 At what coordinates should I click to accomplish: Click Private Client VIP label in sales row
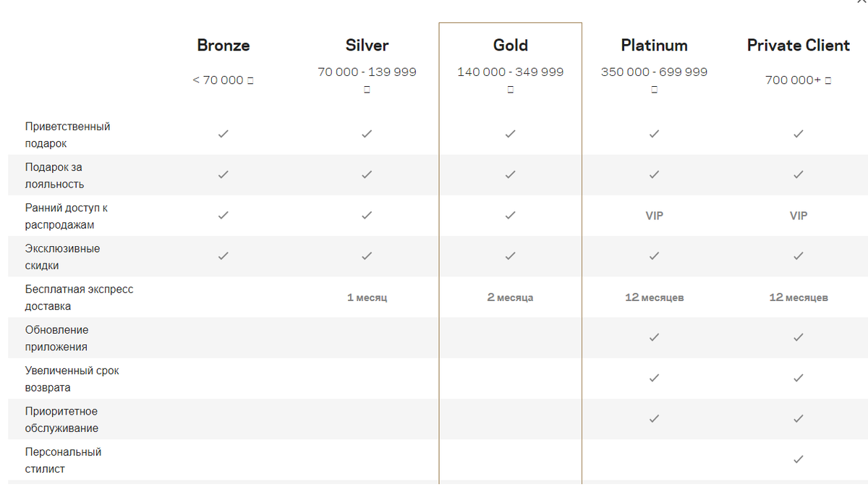click(x=799, y=216)
